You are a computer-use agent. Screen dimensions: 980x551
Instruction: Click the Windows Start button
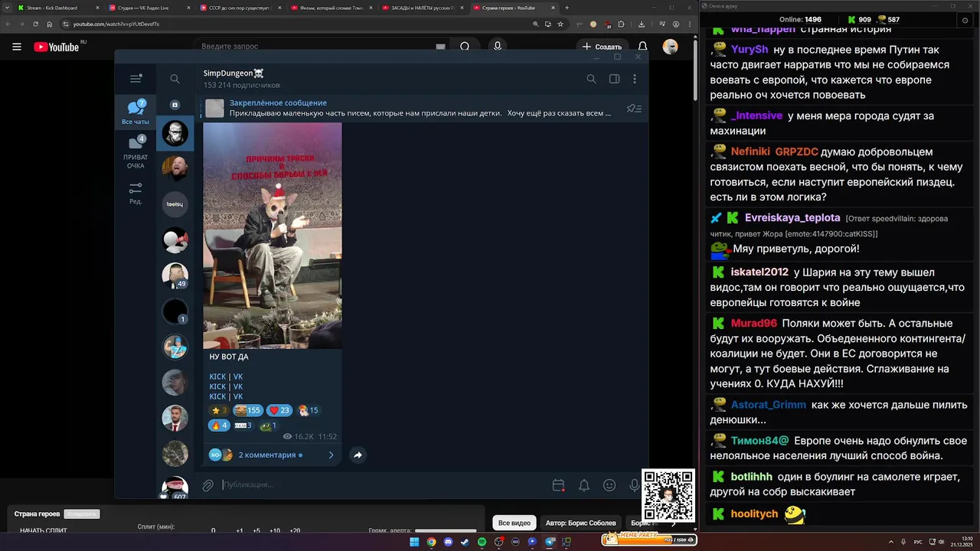click(x=414, y=542)
